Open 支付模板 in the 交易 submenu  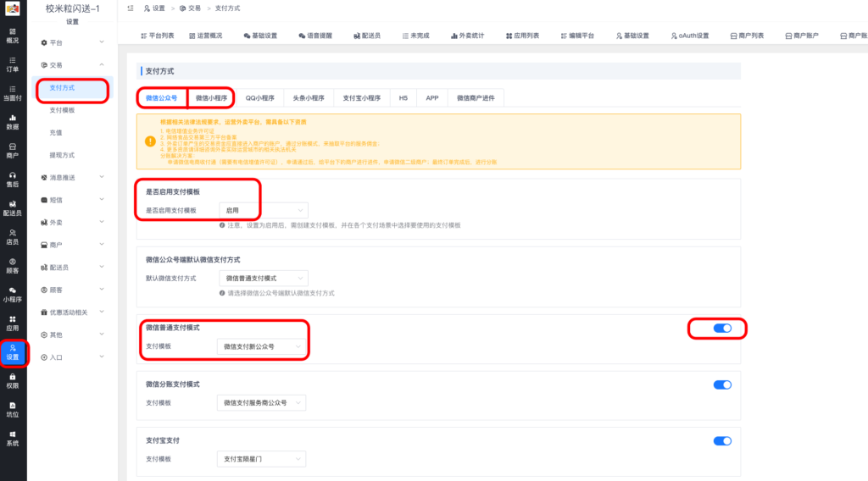pyautogui.click(x=63, y=110)
